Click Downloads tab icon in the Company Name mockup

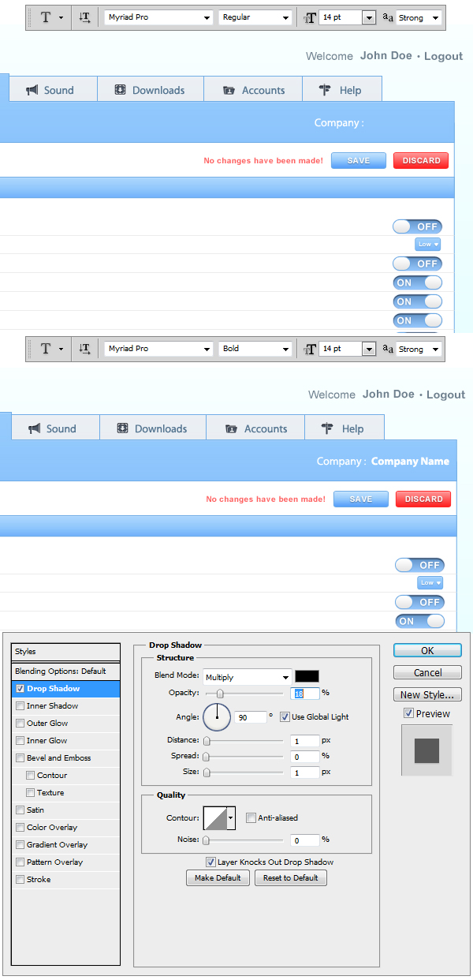123,428
